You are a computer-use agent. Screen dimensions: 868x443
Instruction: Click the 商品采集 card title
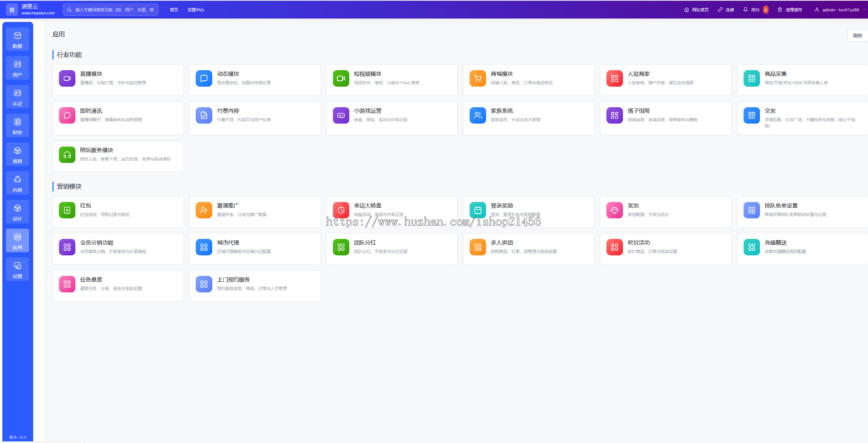coord(775,74)
